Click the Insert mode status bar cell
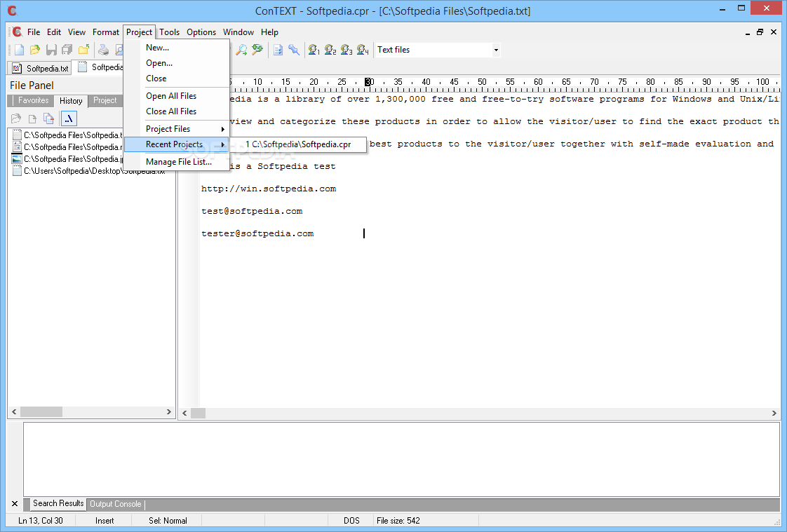The width and height of the screenshot is (787, 532). click(105, 521)
